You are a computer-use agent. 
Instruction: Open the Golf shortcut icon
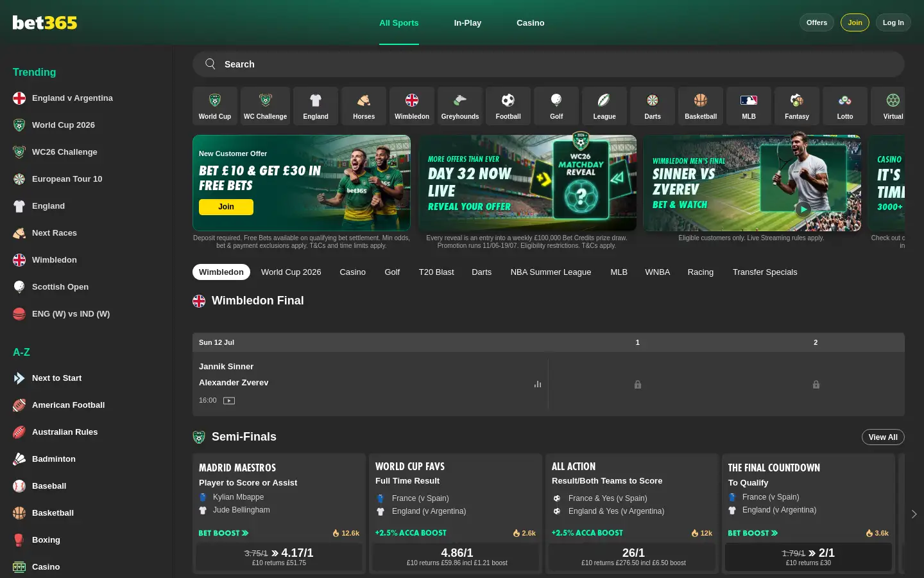point(556,106)
